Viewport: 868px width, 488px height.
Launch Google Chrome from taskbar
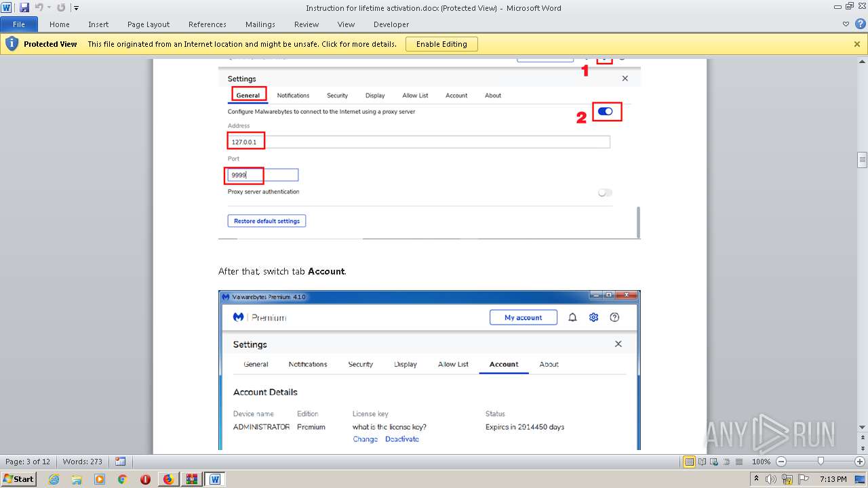(122, 479)
